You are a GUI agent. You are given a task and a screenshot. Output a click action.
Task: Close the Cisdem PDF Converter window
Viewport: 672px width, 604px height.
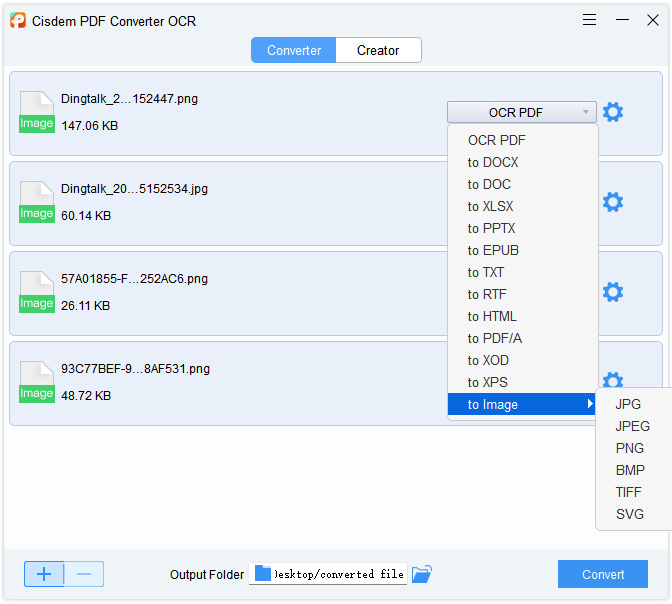(x=653, y=20)
